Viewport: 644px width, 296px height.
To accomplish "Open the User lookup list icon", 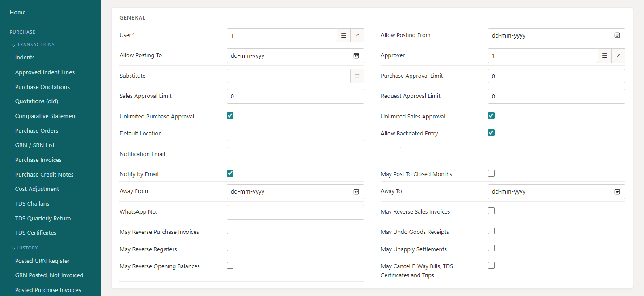I will pos(343,35).
